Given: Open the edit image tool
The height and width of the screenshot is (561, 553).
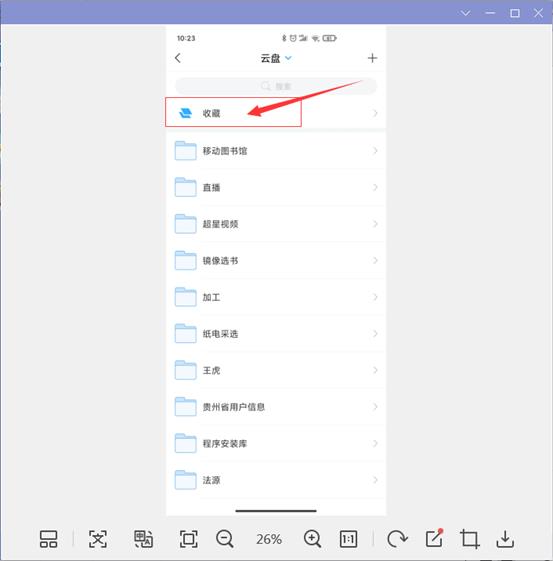Looking at the screenshot, I should click(434, 538).
